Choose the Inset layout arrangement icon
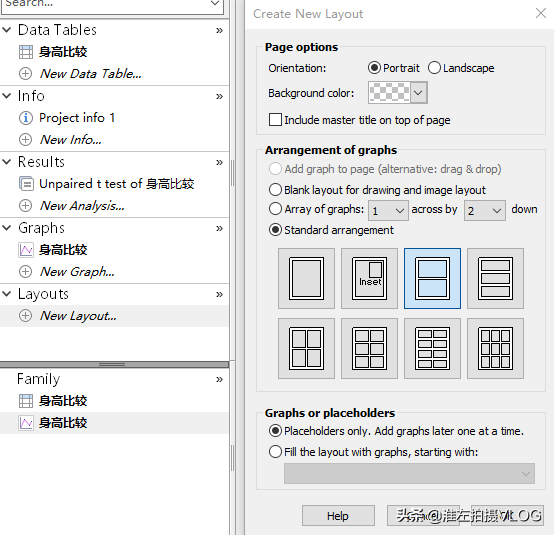The height and width of the screenshot is (535, 554). [x=369, y=278]
